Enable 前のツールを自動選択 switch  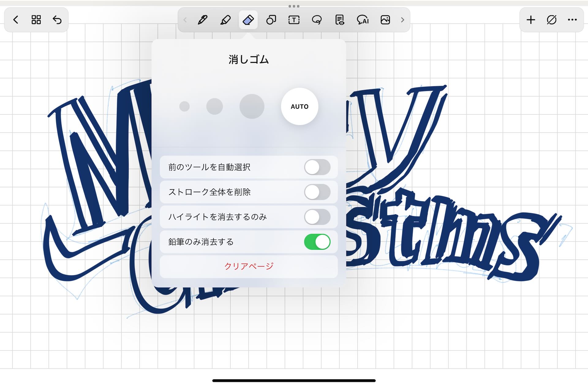tap(317, 167)
